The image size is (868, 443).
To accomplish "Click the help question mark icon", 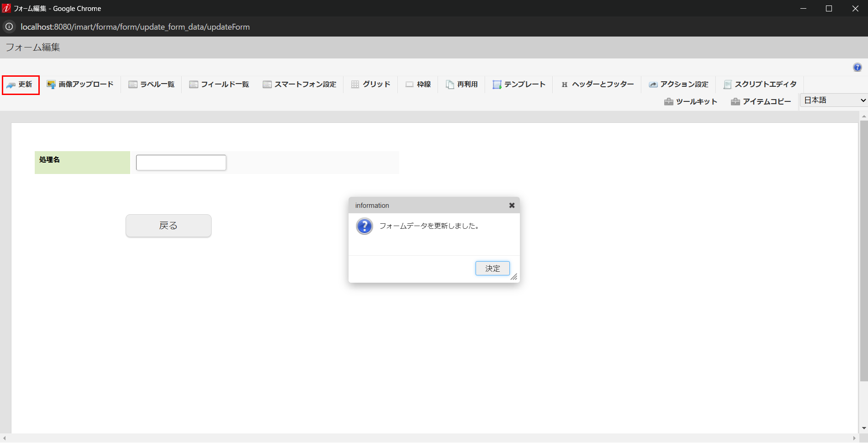I will tap(857, 67).
